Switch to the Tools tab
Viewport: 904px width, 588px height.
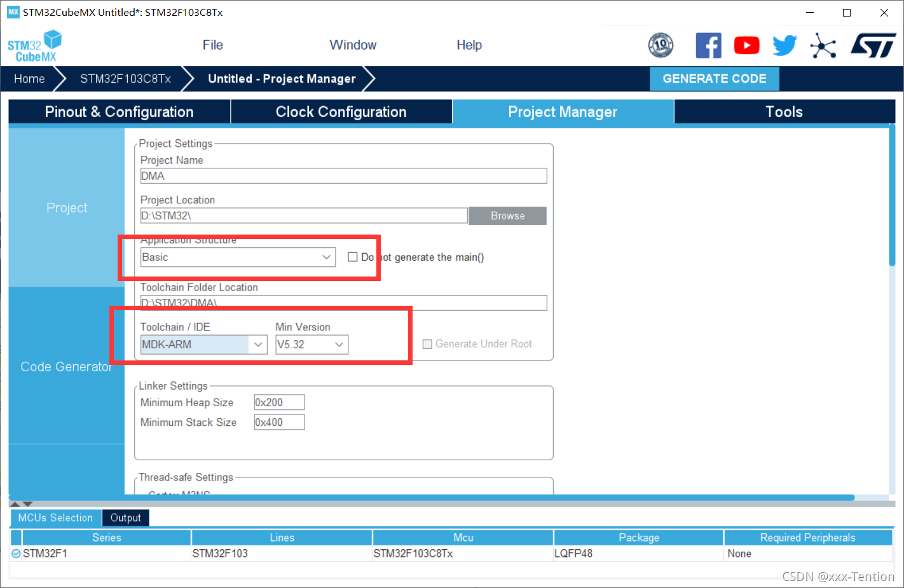coord(784,112)
